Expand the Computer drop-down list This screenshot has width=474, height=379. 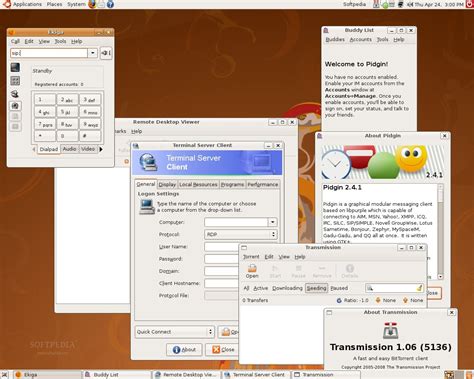[x=272, y=222]
